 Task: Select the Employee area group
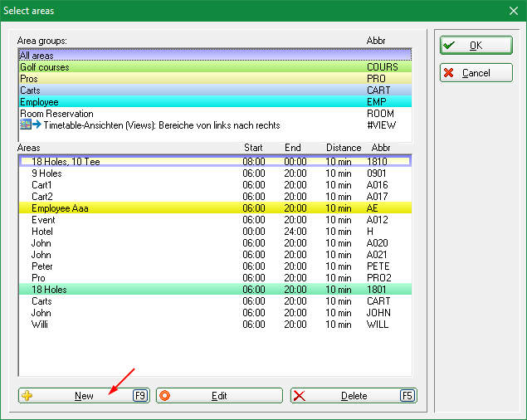click(215, 101)
